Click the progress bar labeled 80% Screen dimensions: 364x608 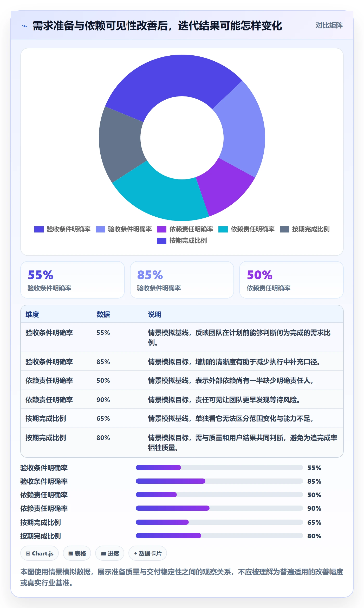[x=219, y=536]
